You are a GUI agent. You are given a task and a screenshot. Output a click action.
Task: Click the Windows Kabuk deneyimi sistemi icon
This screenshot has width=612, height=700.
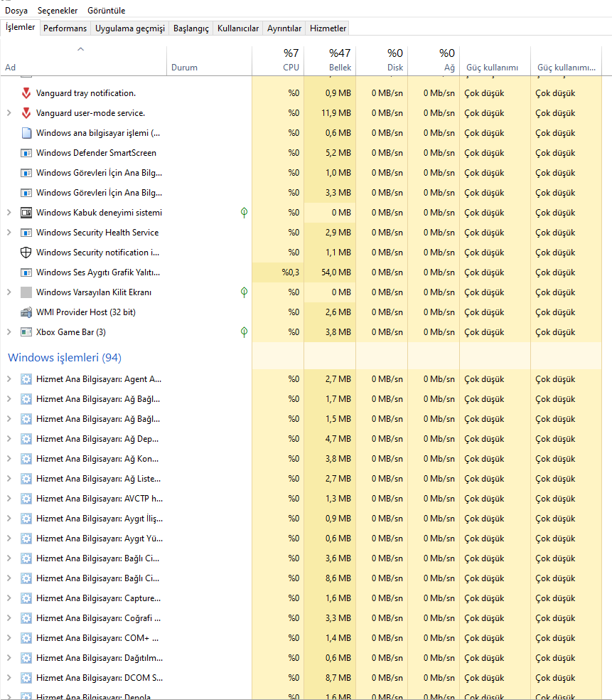tap(26, 213)
